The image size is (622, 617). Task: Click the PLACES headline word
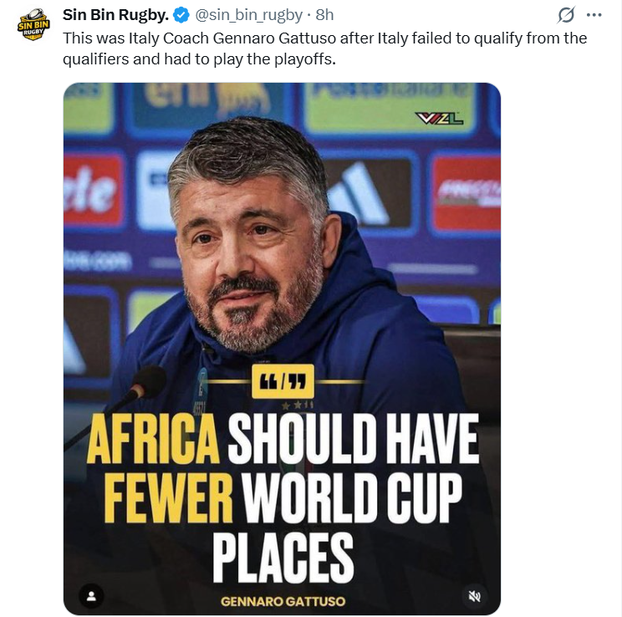point(283,552)
